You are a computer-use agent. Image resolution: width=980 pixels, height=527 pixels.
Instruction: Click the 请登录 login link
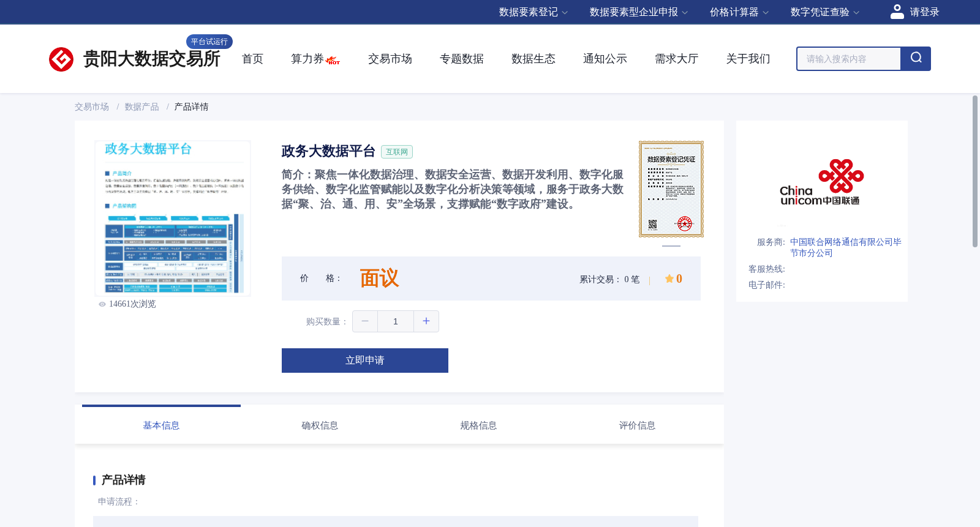[924, 12]
